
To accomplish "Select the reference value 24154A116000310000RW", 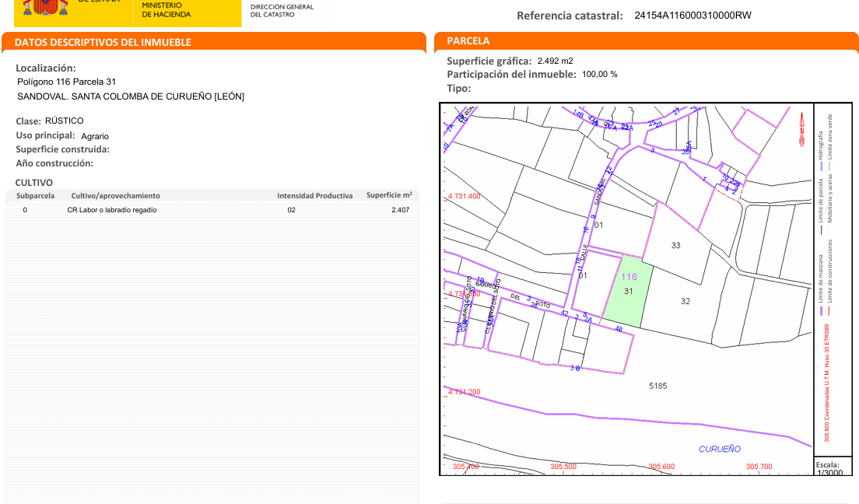I will pyautogui.click(x=693, y=16).
